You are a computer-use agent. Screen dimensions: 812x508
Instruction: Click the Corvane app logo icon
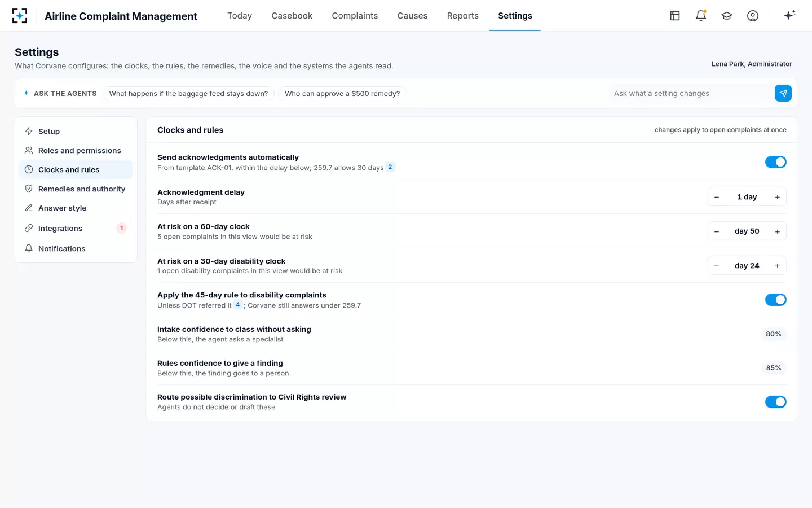pyautogui.click(x=20, y=16)
